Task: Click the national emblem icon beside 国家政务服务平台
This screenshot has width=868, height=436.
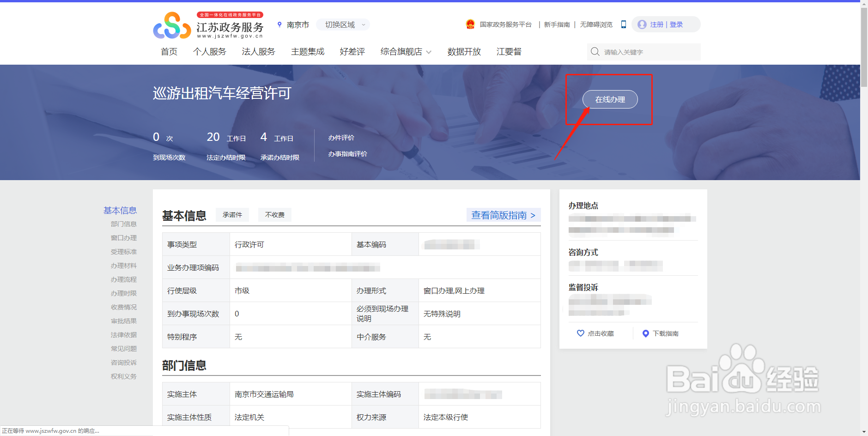Action: [x=470, y=24]
